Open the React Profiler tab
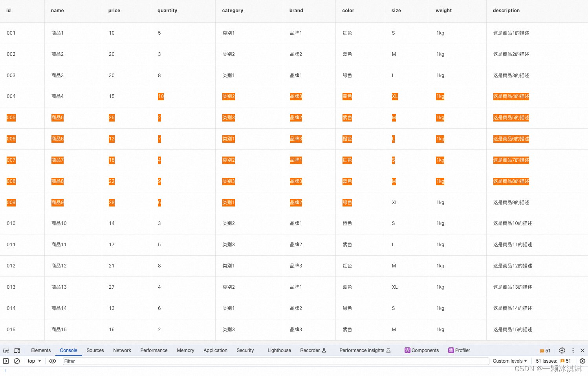588x376 pixels. (x=459, y=350)
